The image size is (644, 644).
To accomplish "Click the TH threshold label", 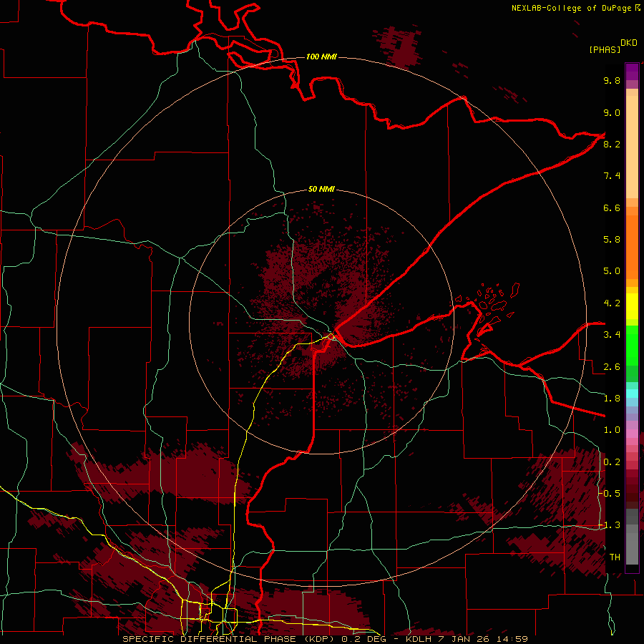I will tap(615, 557).
